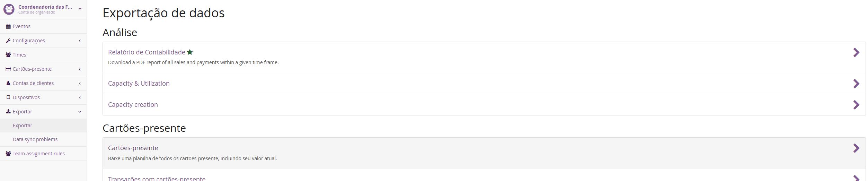
Task: Click the arrow on Capacity creation row
Action: pos(856,105)
